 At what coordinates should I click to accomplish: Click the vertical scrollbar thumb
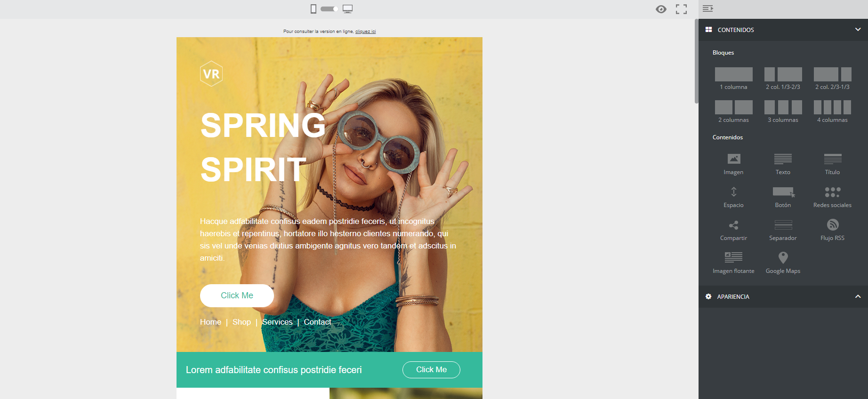[696, 61]
